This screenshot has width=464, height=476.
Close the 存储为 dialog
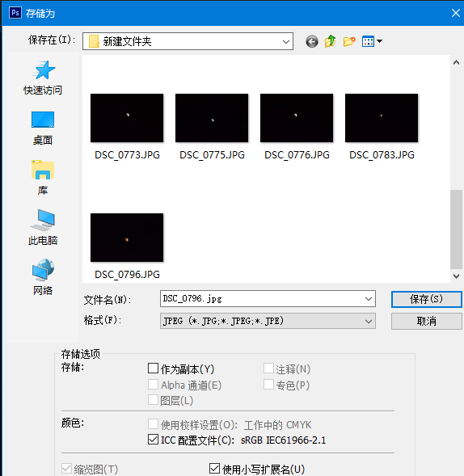[455, 13]
